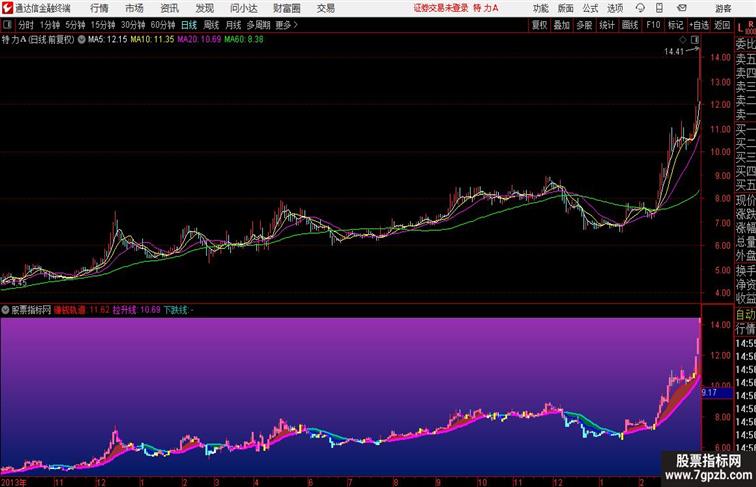Open the 市场 menu
This screenshot has width=756, height=487.
tap(134, 8)
